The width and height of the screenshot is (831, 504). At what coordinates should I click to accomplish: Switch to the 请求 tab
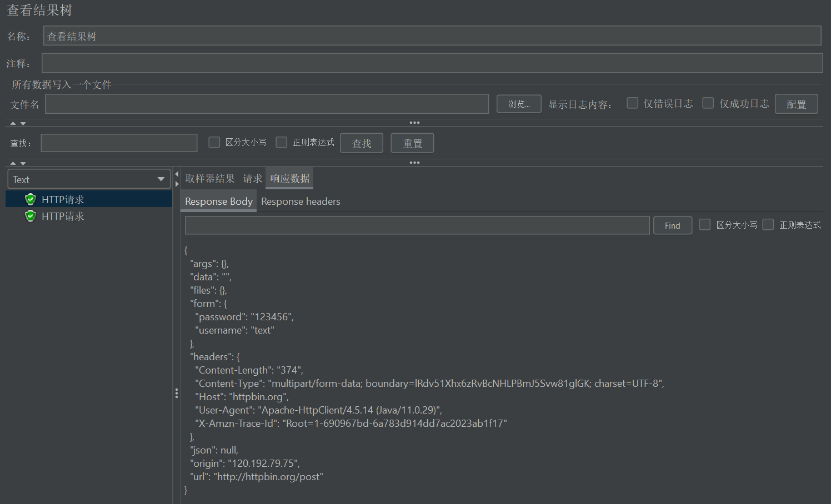pyautogui.click(x=253, y=178)
